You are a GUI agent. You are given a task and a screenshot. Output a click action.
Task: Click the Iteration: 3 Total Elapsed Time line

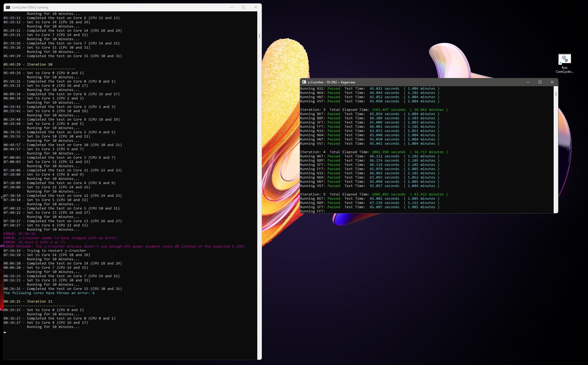click(x=374, y=110)
